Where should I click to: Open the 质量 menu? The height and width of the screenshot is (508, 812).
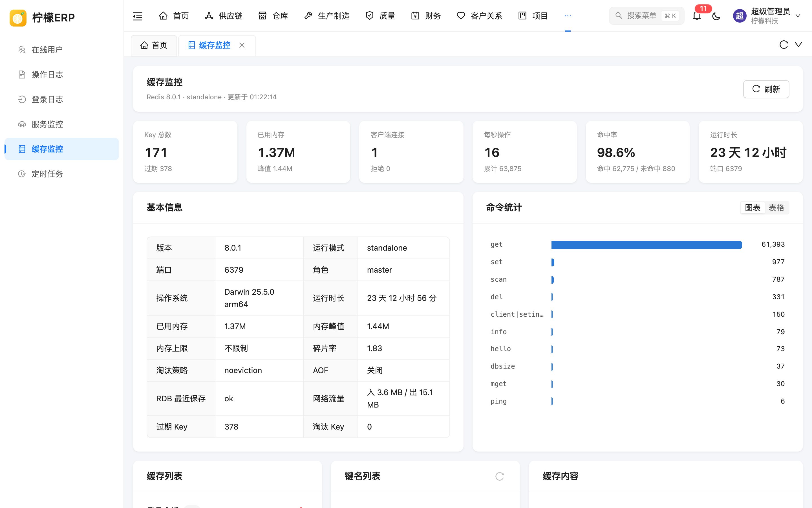(380, 16)
